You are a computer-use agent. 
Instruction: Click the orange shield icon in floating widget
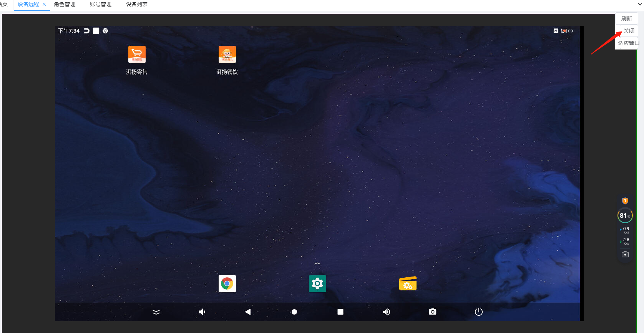[x=625, y=200]
